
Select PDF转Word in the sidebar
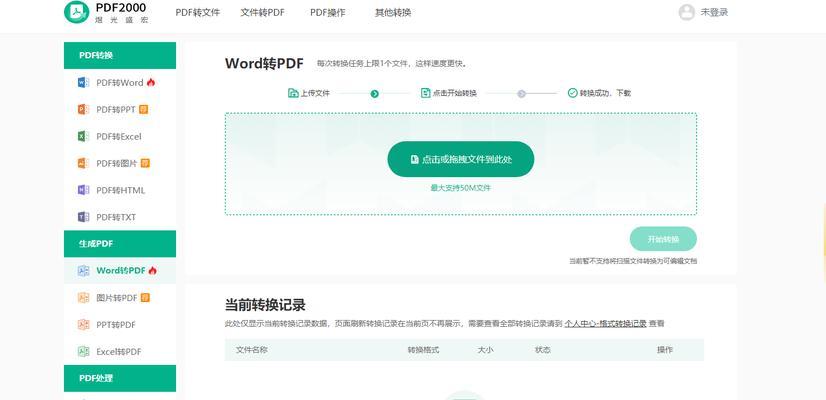[x=120, y=82]
